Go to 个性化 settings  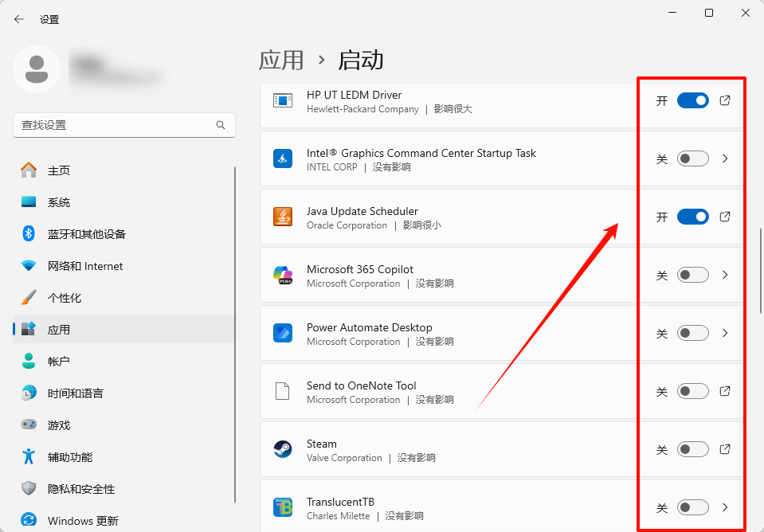(x=123, y=298)
